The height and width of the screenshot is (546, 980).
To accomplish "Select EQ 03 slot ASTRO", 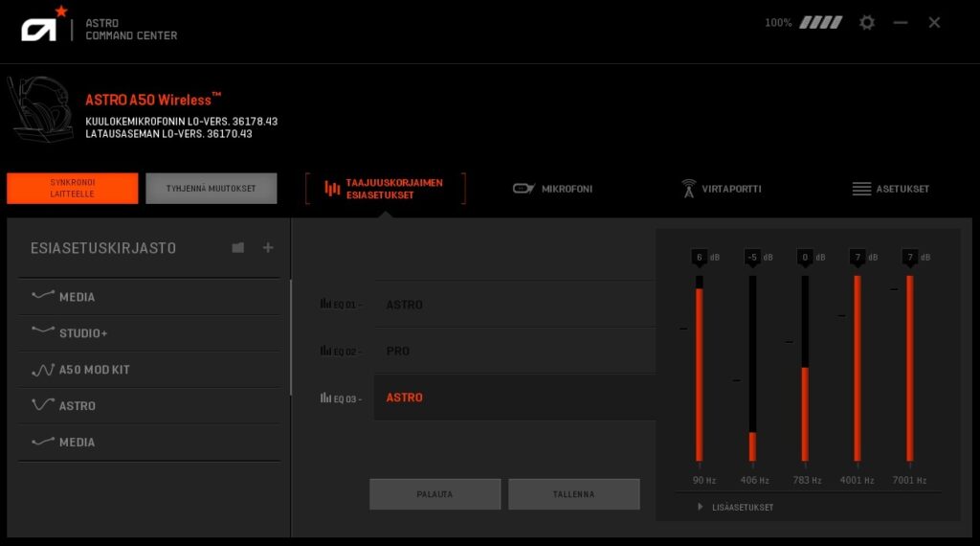I will click(515, 398).
